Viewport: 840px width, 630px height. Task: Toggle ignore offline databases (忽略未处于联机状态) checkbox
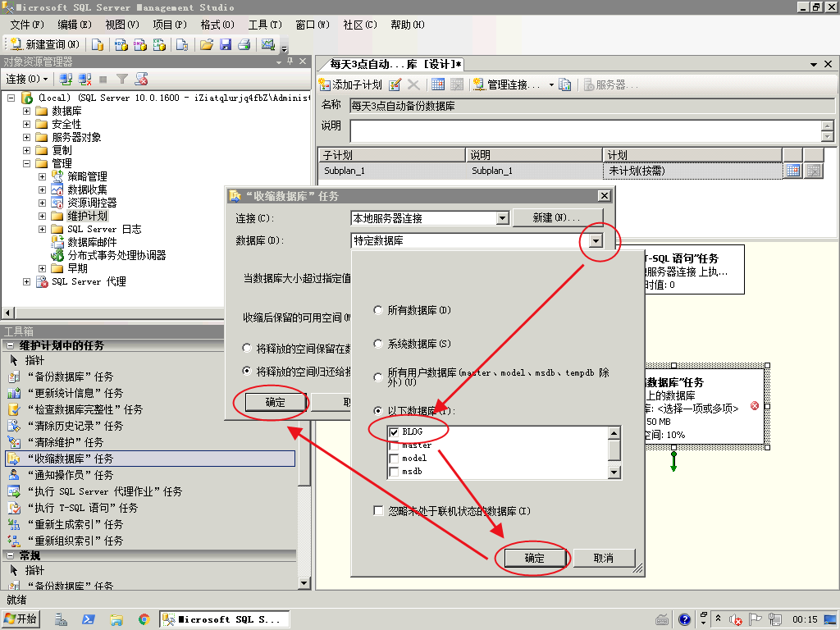378,510
